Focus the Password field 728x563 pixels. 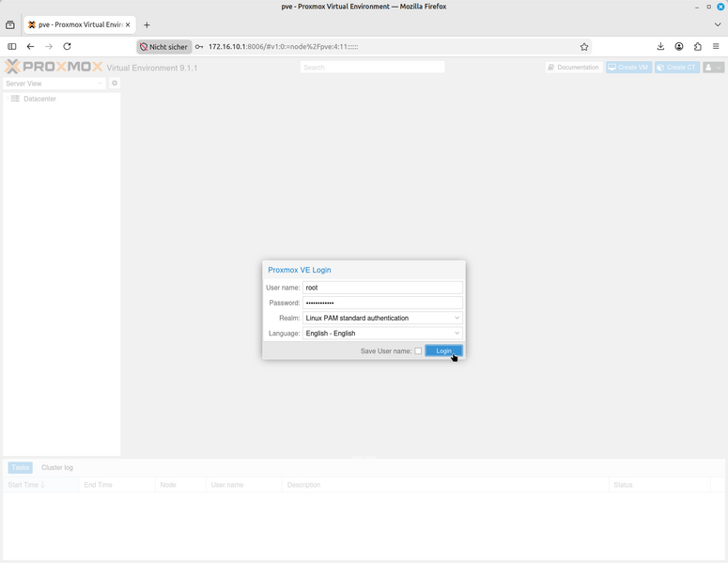coord(382,303)
